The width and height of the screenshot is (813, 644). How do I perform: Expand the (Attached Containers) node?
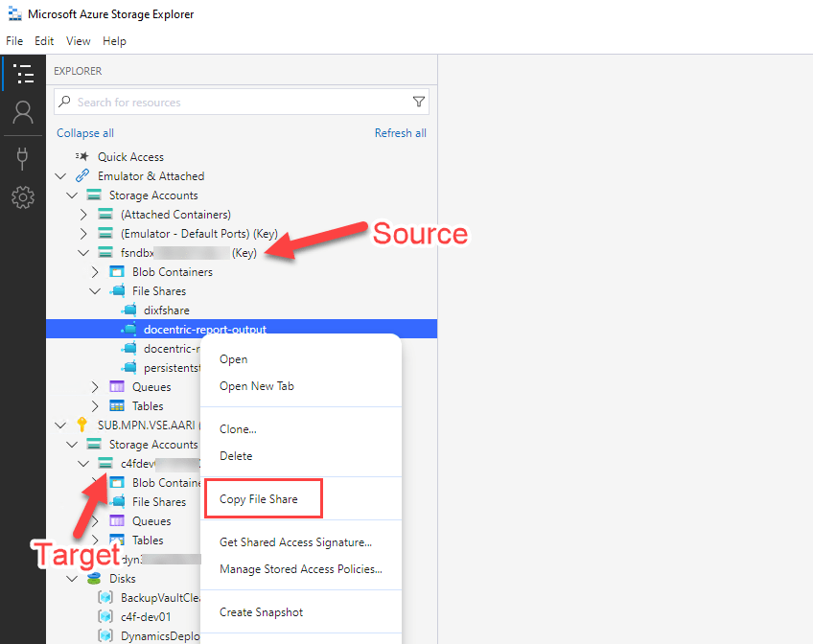tap(83, 215)
